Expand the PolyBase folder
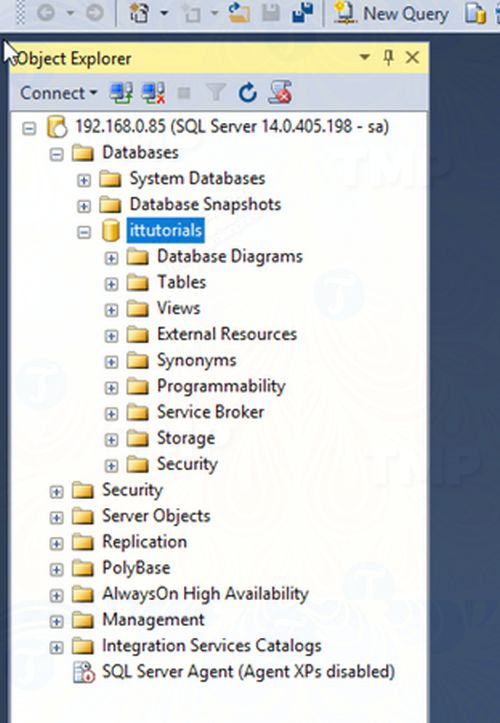The height and width of the screenshot is (723, 500). point(56,569)
